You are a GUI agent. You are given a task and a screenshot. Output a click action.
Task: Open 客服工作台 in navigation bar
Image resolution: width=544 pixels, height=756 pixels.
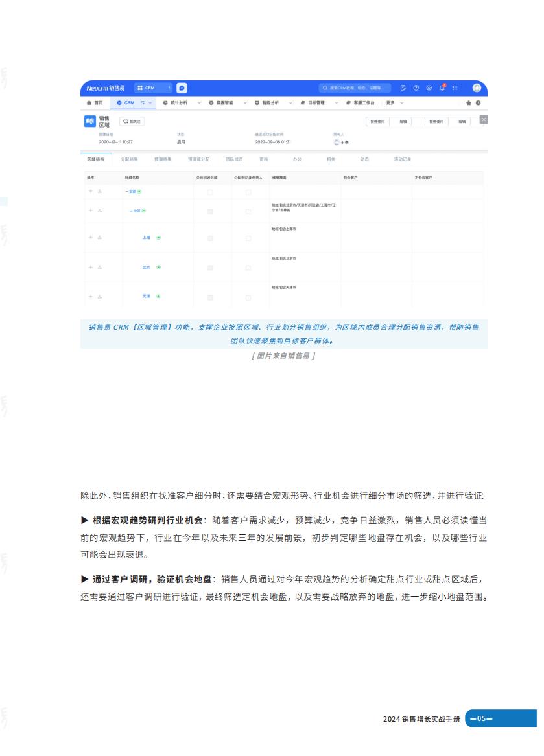[361, 103]
